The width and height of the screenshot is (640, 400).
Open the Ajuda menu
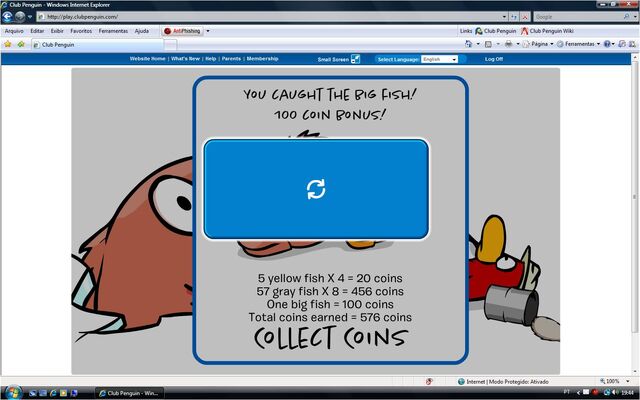pyautogui.click(x=142, y=31)
